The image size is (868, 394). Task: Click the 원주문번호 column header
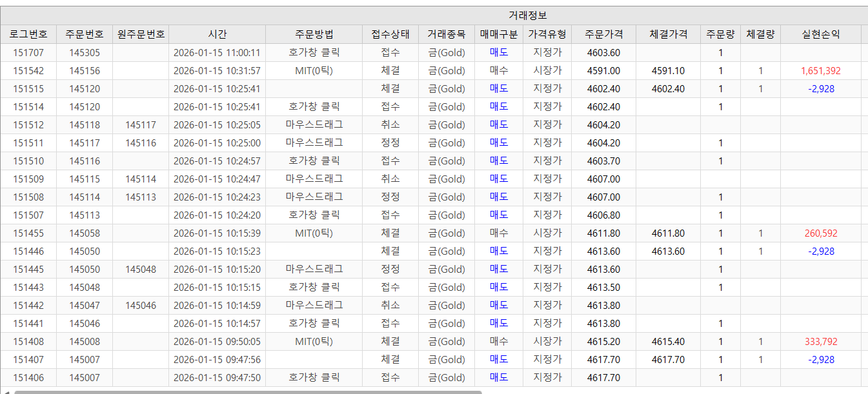[141, 34]
